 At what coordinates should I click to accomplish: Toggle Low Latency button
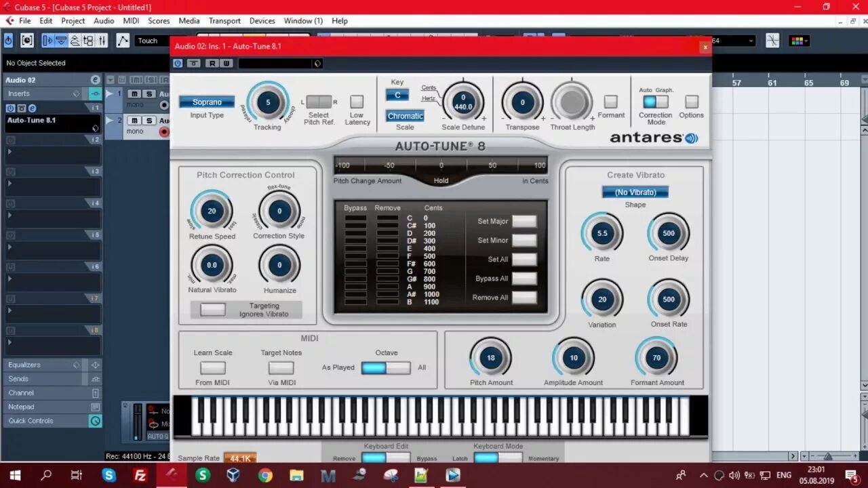[357, 102]
